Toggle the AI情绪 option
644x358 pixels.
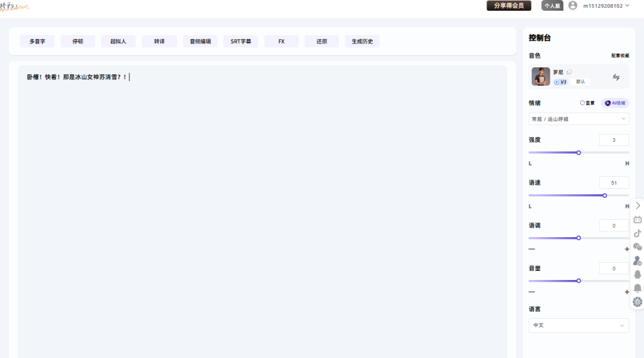pos(615,103)
